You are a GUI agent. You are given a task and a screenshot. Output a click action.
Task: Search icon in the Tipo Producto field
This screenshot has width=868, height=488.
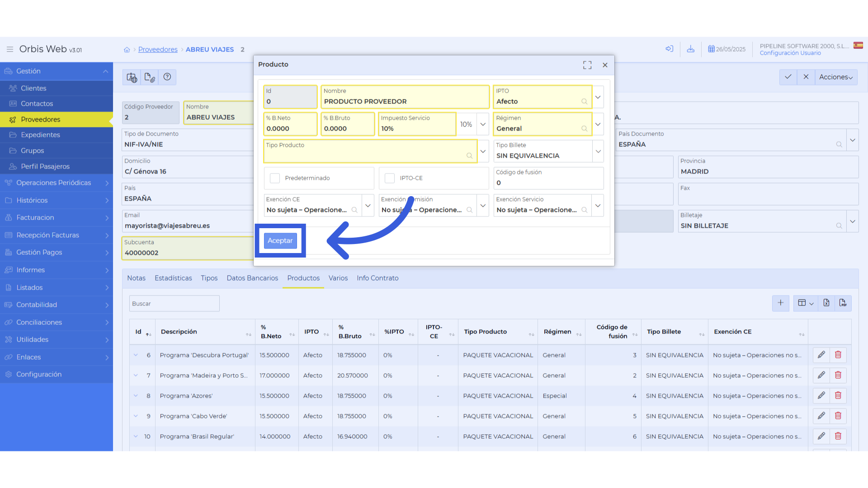pos(469,156)
